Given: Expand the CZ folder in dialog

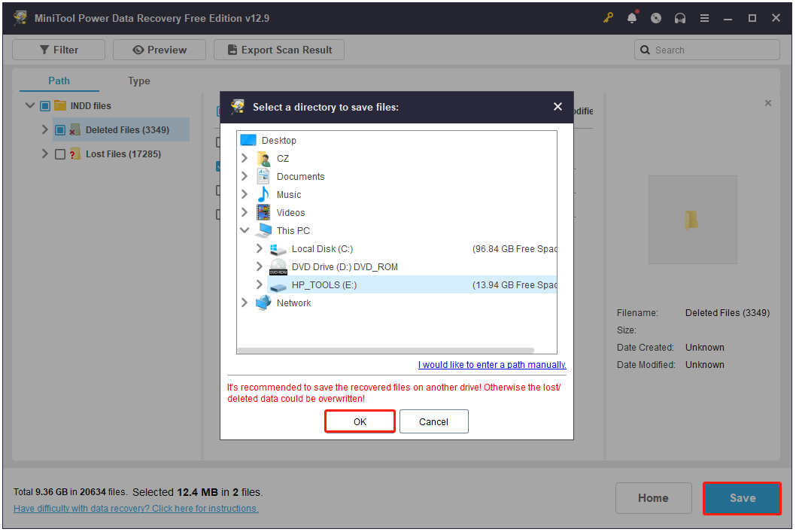Looking at the screenshot, I should click(x=245, y=158).
